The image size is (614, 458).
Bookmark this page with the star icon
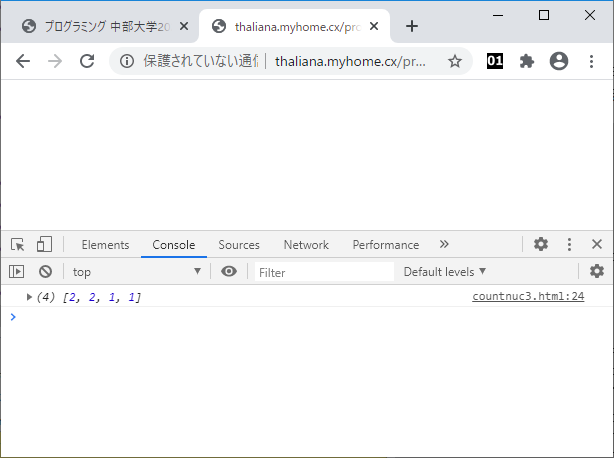[455, 61]
